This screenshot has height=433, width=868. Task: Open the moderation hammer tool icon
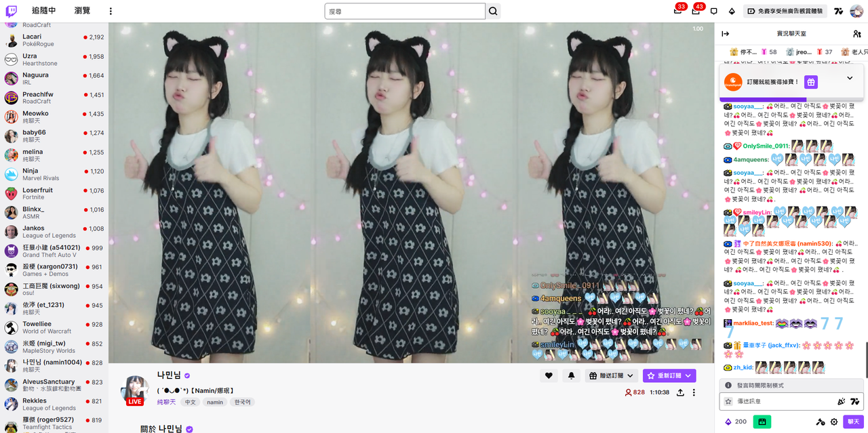[x=821, y=421]
